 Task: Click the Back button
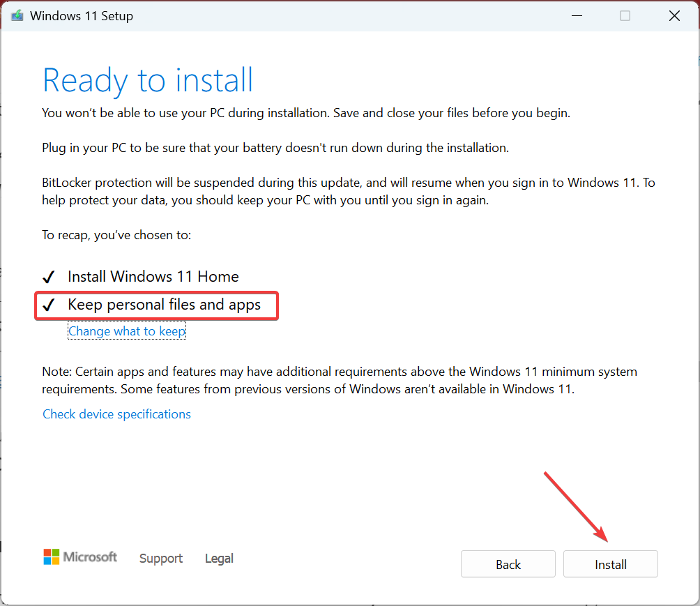[508, 564]
